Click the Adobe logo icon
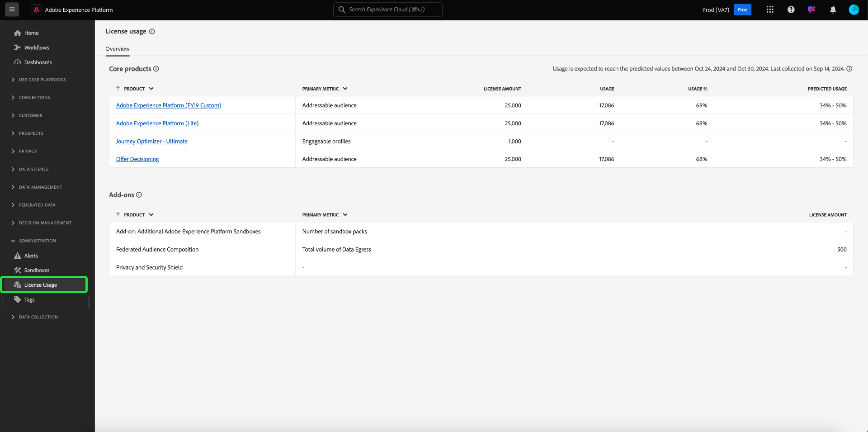Screen dimensions: 868x432 [x=37, y=9]
